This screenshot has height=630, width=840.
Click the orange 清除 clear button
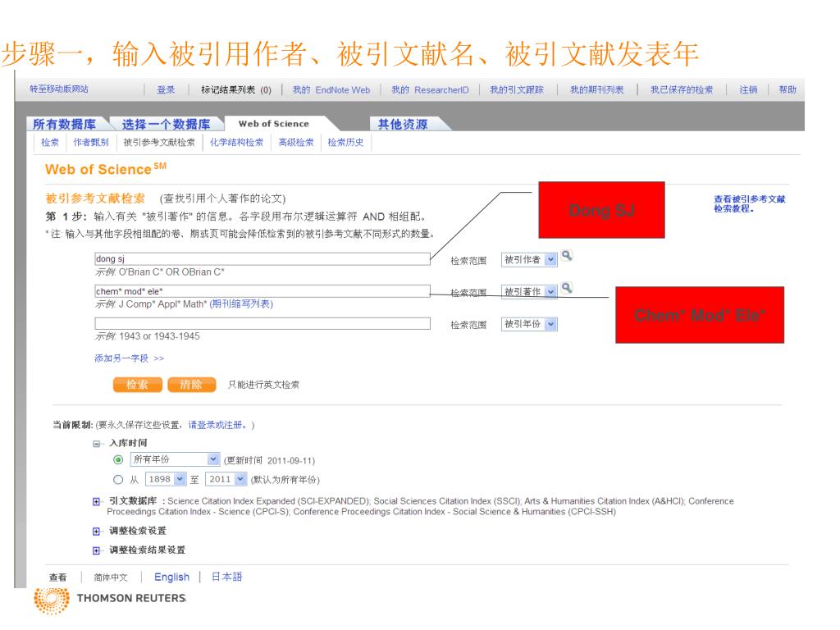point(191,385)
